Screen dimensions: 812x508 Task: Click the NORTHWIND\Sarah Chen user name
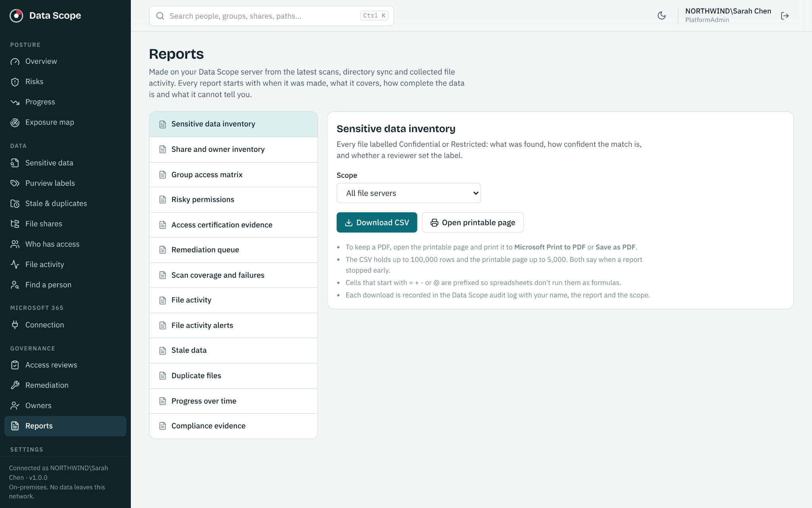pyautogui.click(x=728, y=11)
